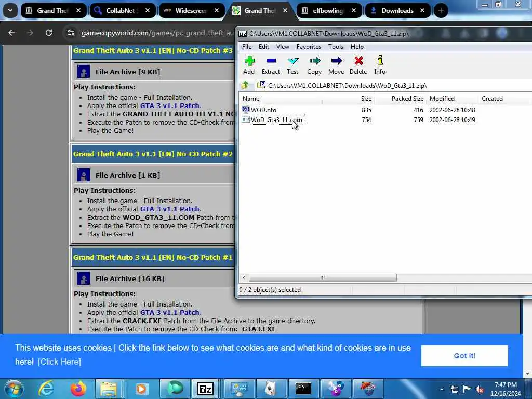Viewport: 532px width, 399px height.
Task: Switch to the Widescreen browser tab
Action: click(x=191, y=10)
